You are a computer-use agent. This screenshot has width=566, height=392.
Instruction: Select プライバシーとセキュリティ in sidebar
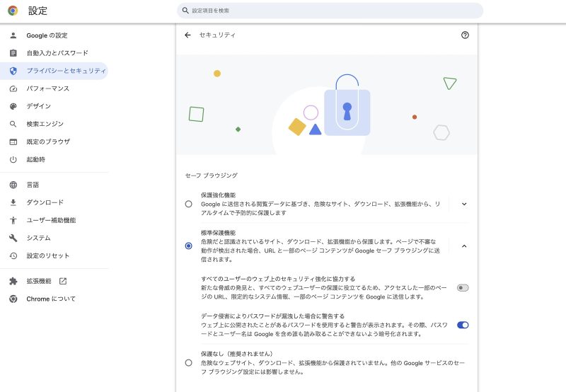pos(54,71)
